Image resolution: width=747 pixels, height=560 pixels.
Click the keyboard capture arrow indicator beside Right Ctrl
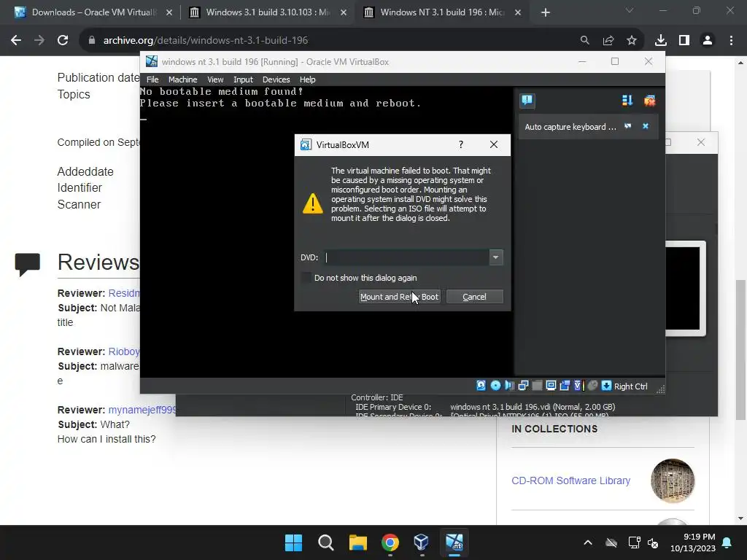click(606, 386)
